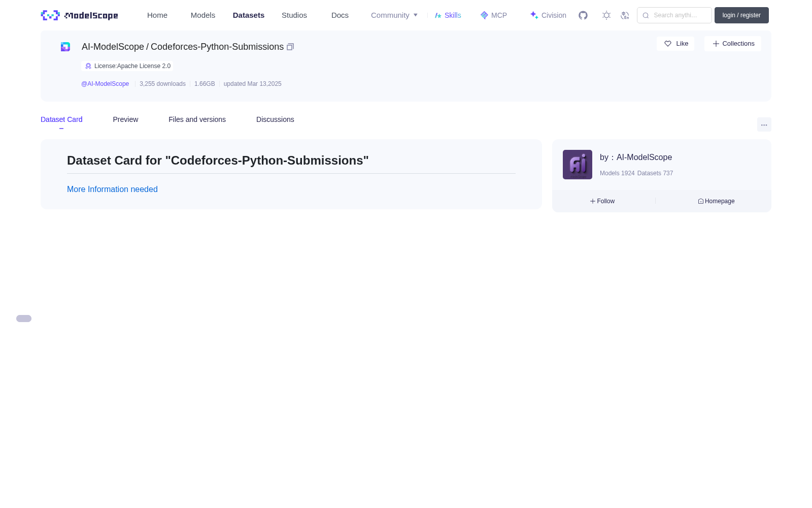Click the login / register button
Image resolution: width=812 pixels, height=508 pixels.
[741, 15]
